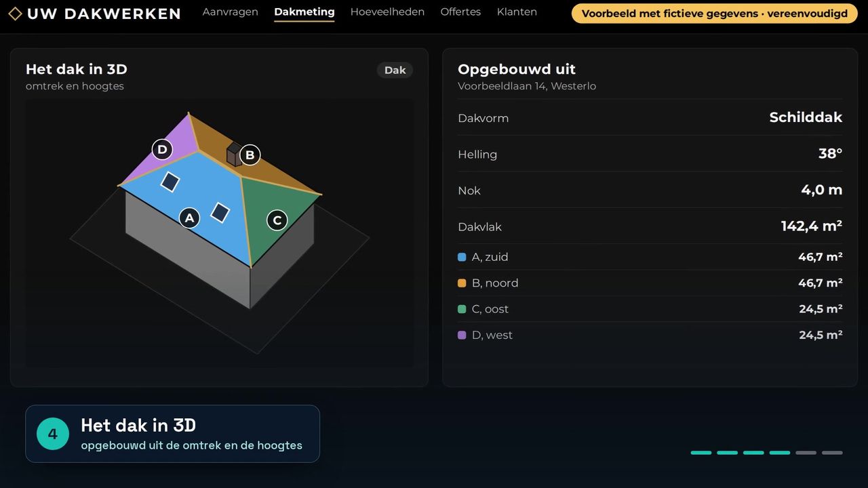Click the yellow Voorbeeld met fictieve gegevens badge
Screen dimensions: 868x488
click(715, 14)
